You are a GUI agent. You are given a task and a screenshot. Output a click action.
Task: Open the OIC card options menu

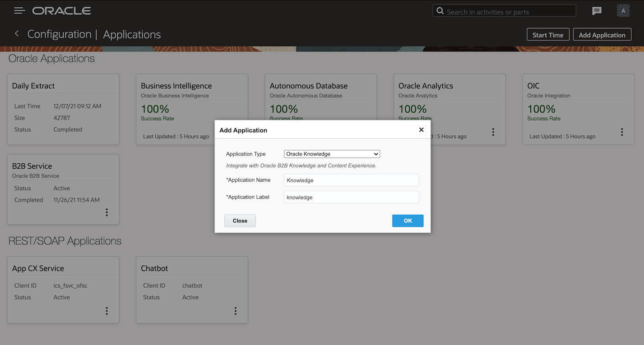pos(622,132)
